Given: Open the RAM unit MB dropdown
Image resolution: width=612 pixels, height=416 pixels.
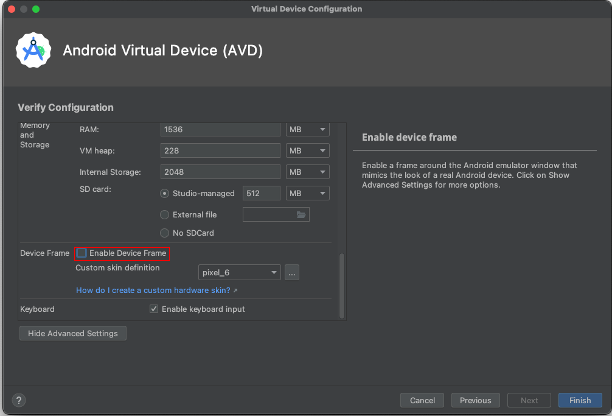Looking at the screenshot, I should (308, 130).
